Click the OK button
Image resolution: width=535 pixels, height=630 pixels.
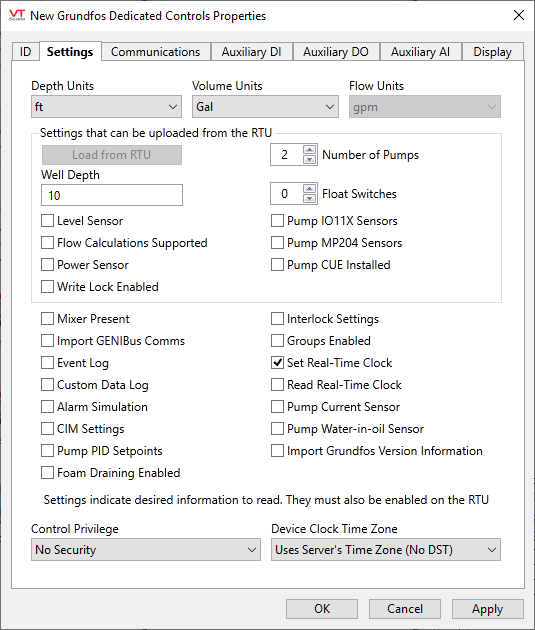tap(322, 609)
